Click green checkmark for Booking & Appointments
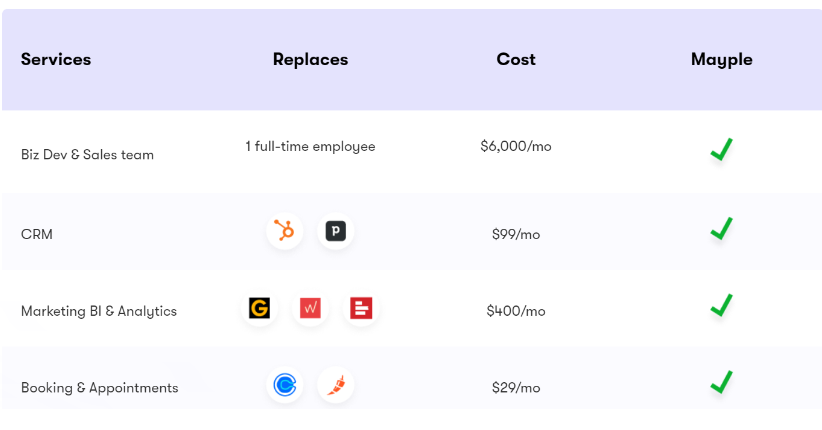The image size is (822, 430). click(721, 382)
